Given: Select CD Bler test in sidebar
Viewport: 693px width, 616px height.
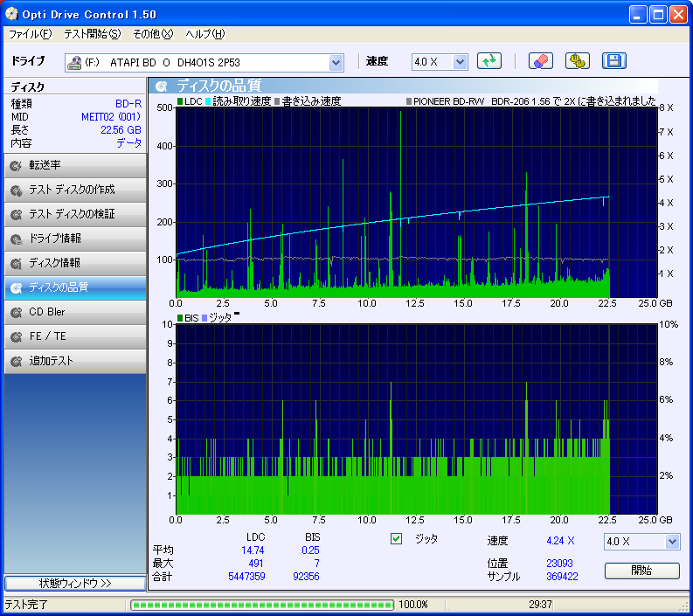Looking at the screenshot, I should (x=75, y=312).
